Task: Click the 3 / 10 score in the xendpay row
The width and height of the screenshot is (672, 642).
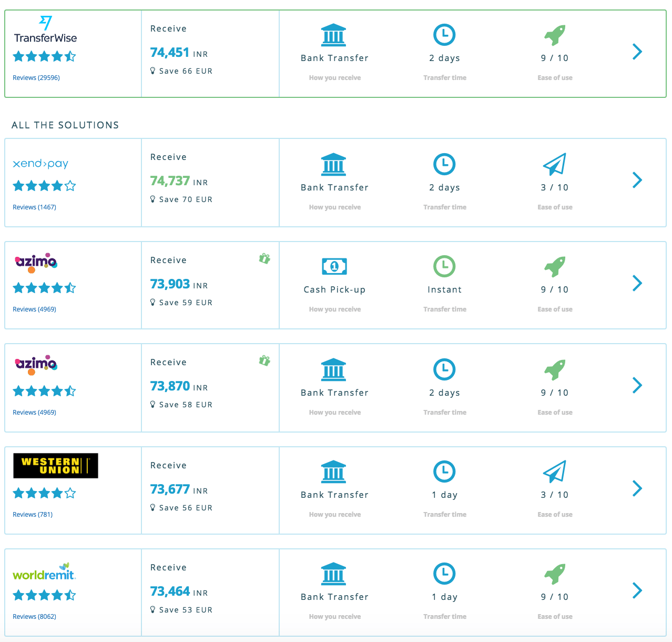Action: coord(555,187)
